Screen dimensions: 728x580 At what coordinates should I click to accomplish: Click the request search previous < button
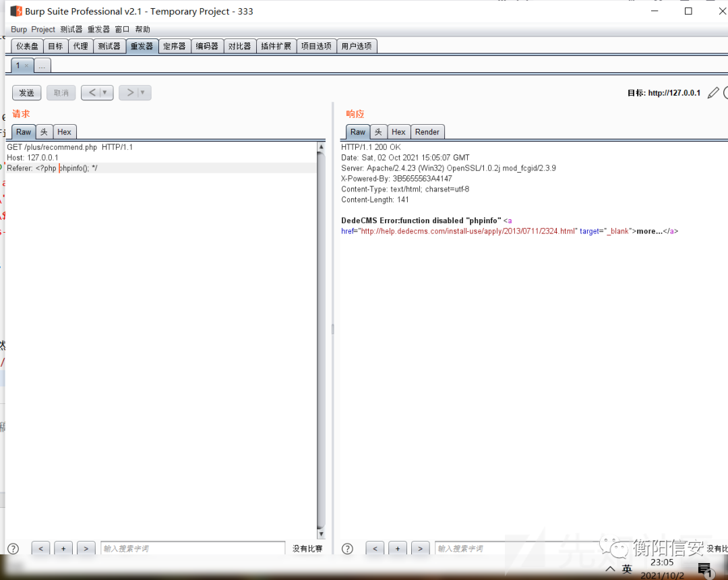41,548
